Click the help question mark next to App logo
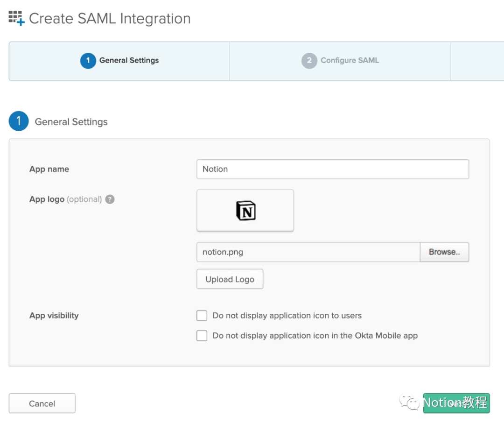 [x=110, y=199]
